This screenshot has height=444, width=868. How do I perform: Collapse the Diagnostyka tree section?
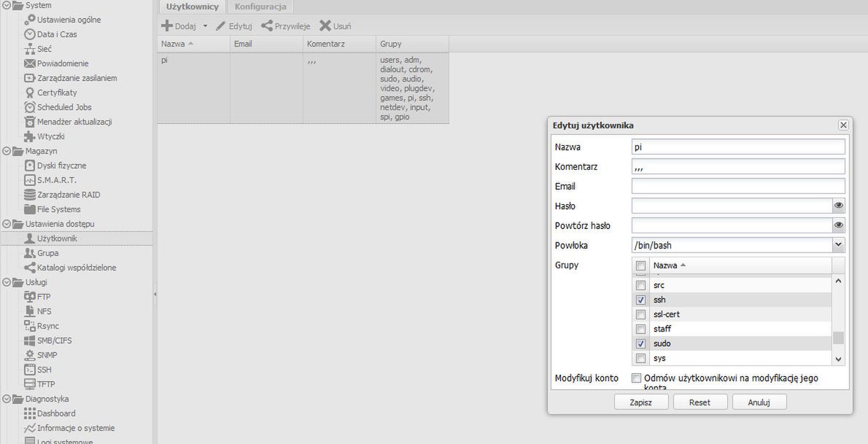click(x=6, y=399)
